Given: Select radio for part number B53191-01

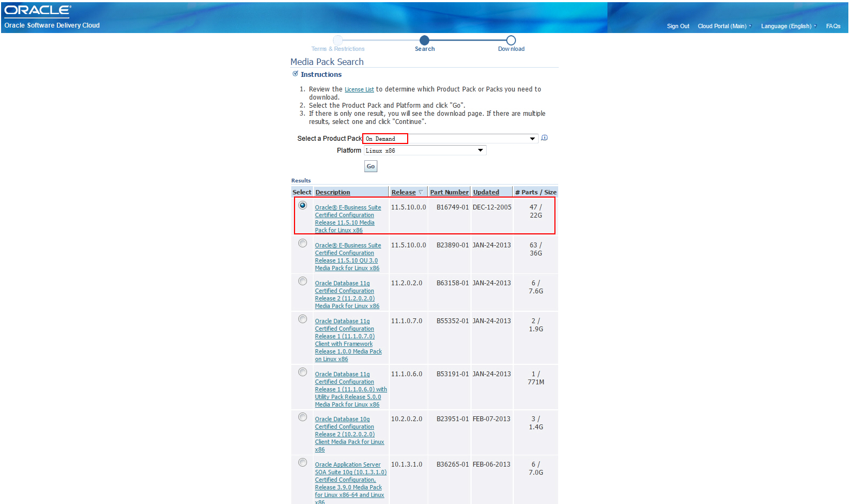Looking at the screenshot, I should point(303,372).
